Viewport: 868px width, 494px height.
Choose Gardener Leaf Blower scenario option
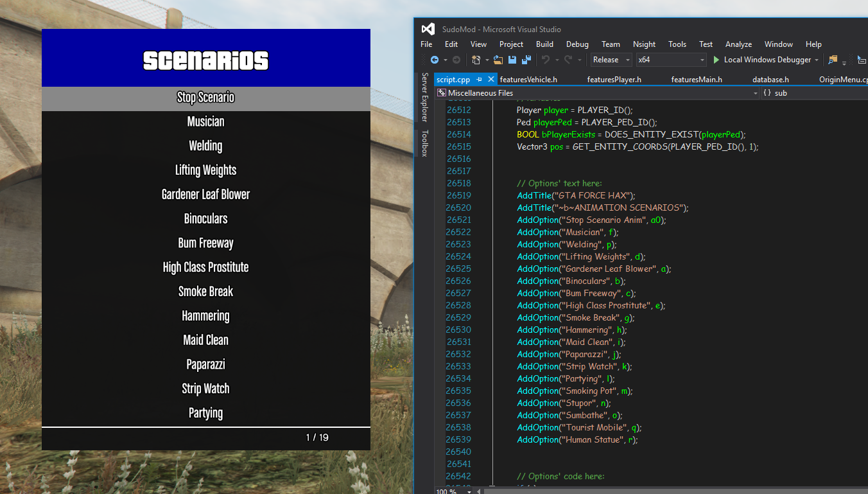pyautogui.click(x=206, y=195)
